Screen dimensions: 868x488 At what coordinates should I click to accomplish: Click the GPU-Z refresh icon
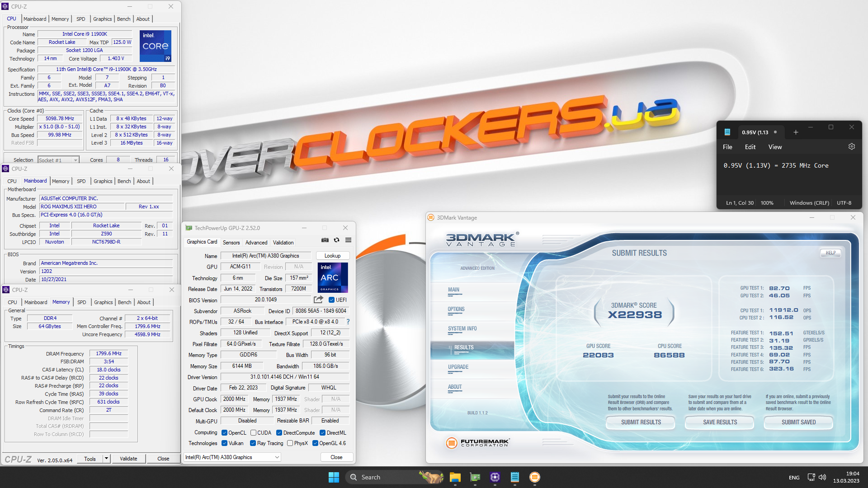336,240
